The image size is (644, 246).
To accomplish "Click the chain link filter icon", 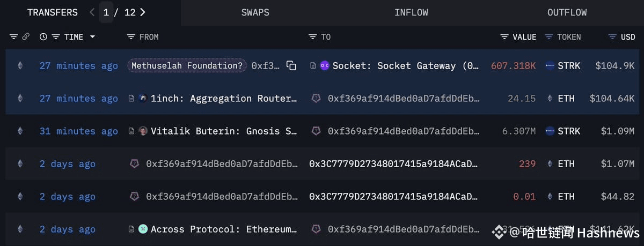I will (x=26, y=37).
